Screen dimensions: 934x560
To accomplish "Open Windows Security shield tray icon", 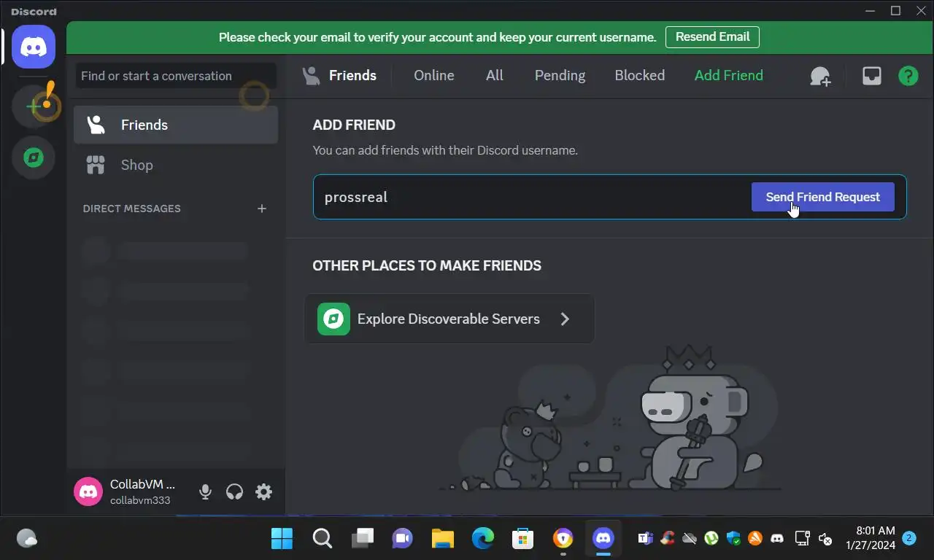I will 733,539.
